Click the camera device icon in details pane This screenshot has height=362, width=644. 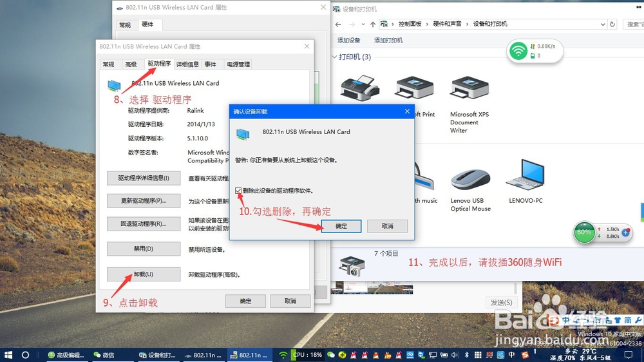tap(352, 266)
